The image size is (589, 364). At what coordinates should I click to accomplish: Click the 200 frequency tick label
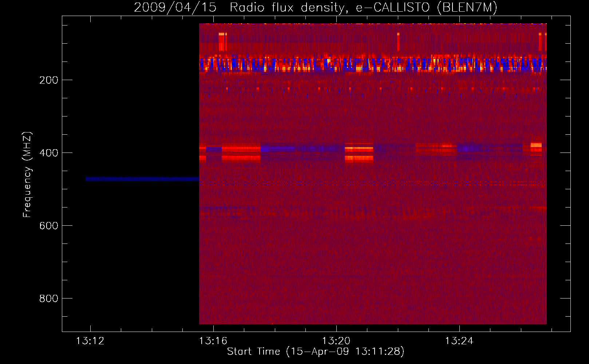tap(49, 80)
